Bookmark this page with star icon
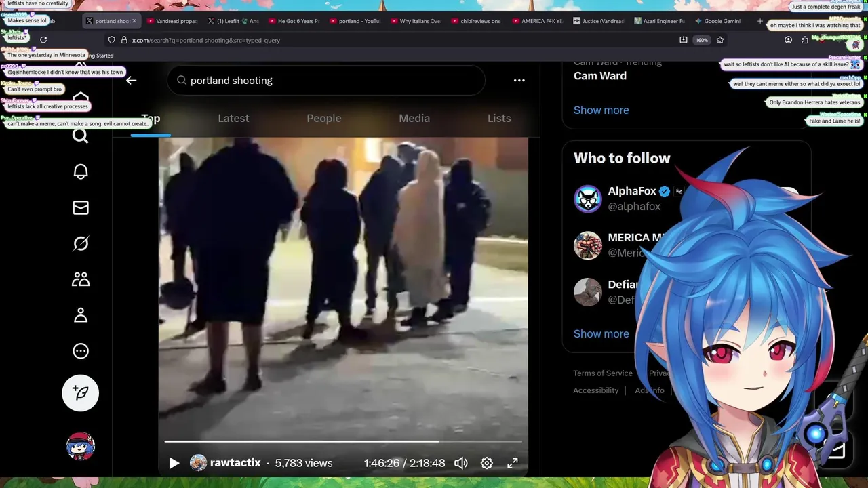Viewport: 868px width, 488px height. [x=720, y=40]
